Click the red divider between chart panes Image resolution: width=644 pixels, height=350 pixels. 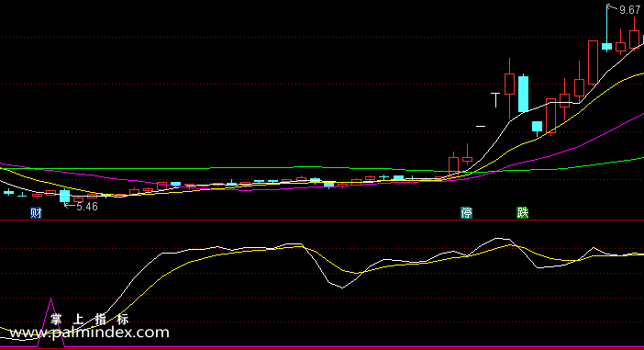(x=322, y=220)
